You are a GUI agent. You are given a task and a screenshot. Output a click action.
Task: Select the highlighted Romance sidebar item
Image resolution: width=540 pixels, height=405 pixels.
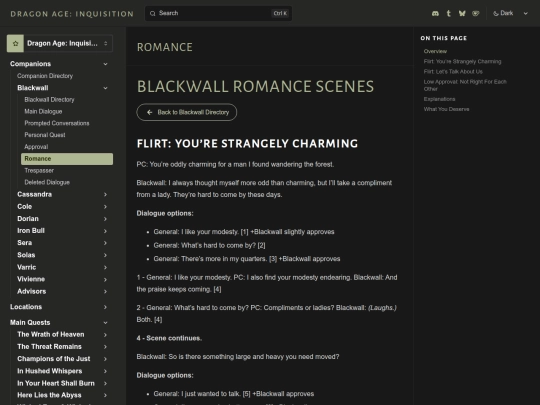(67, 159)
